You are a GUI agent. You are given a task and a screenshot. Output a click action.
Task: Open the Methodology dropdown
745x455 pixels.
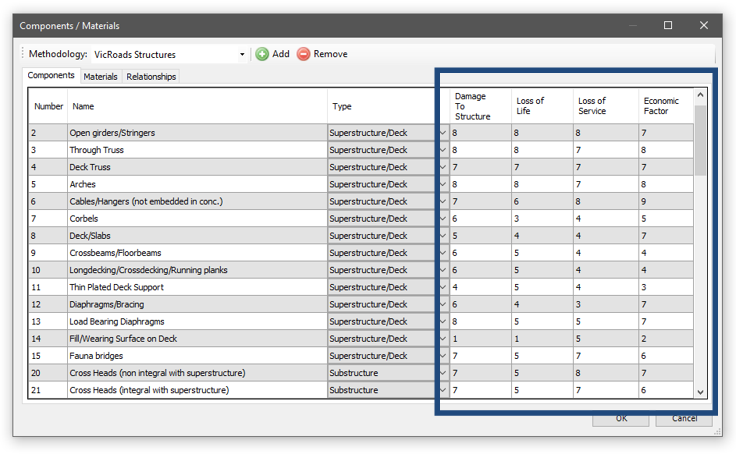[242, 54]
